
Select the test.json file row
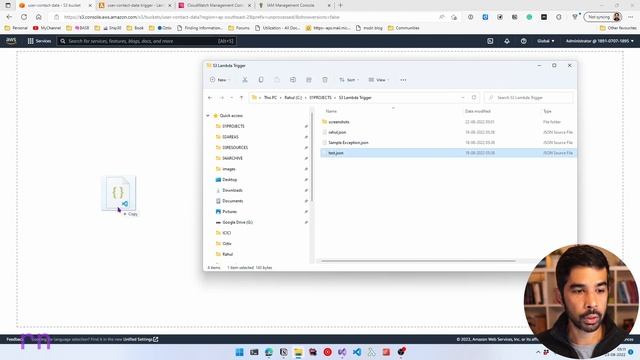[448, 153]
